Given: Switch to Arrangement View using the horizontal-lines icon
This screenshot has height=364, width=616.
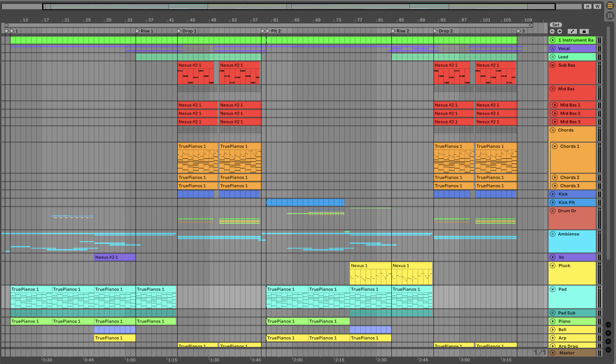Looking at the screenshot, I should 610,5.
